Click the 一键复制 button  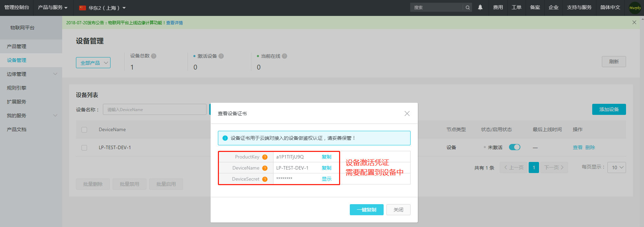coord(366,210)
